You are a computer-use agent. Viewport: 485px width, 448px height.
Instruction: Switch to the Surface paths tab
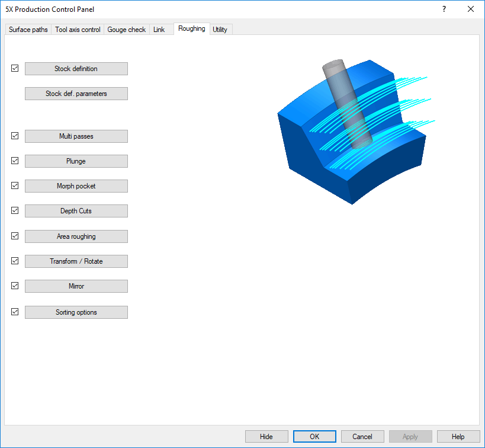point(28,30)
